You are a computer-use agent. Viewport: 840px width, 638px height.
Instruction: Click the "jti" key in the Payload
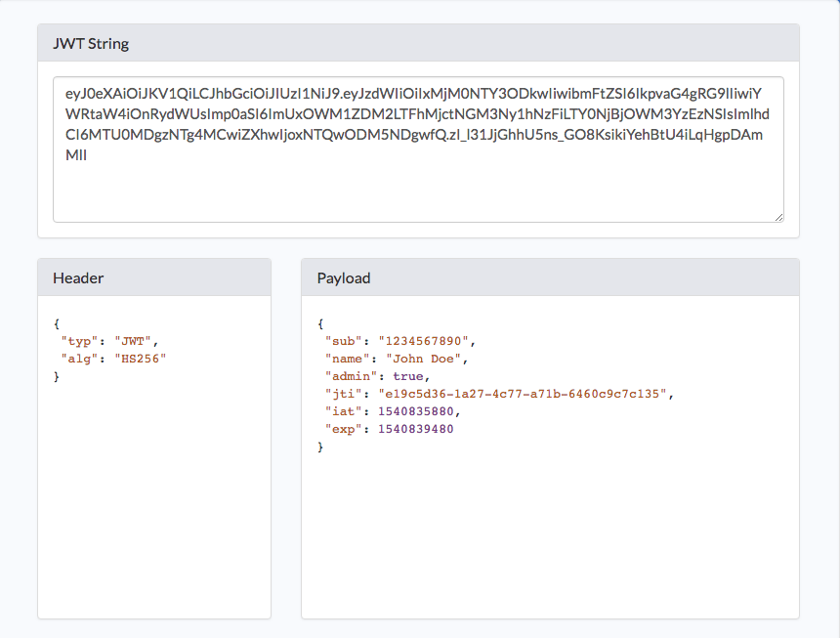(x=341, y=394)
